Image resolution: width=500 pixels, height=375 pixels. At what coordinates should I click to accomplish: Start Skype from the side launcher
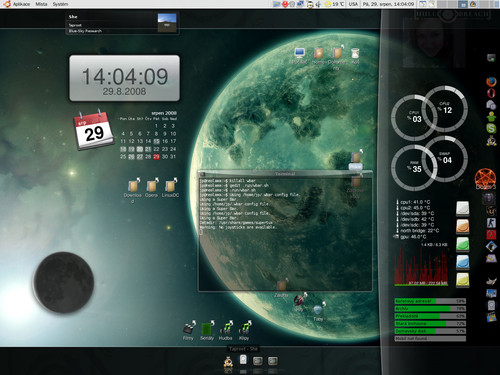pyautogui.click(x=491, y=128)
